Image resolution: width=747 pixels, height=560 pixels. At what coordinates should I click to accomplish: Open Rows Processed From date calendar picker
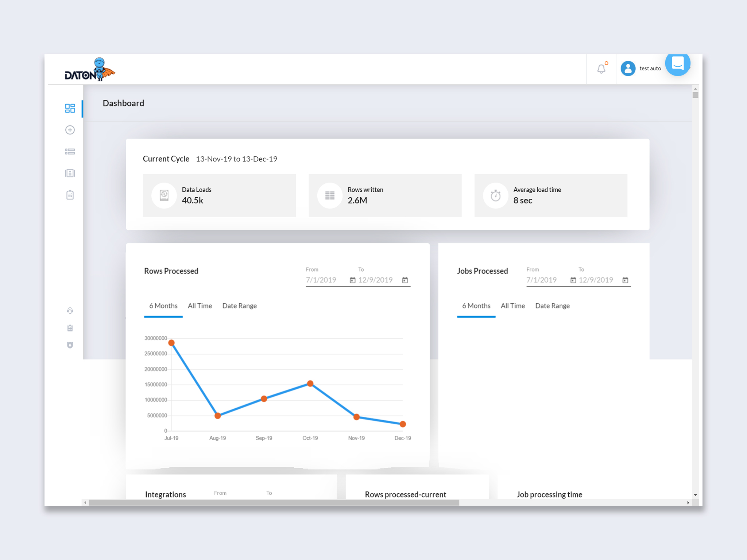(x=352, y=280)
